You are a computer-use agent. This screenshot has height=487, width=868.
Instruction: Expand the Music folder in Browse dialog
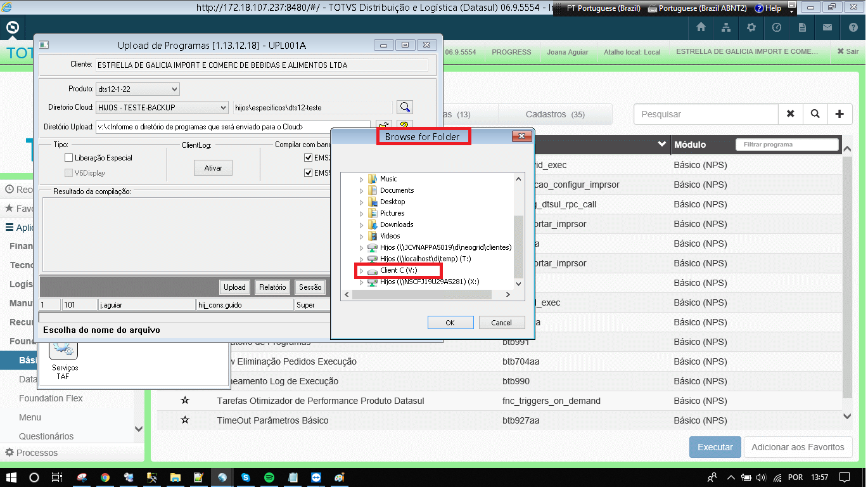362,179
